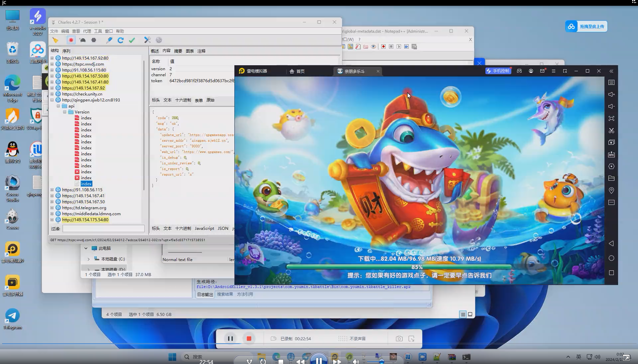Open emulator shared folder icon
Viewport: 638px width, 364px height.
(611, 178)
